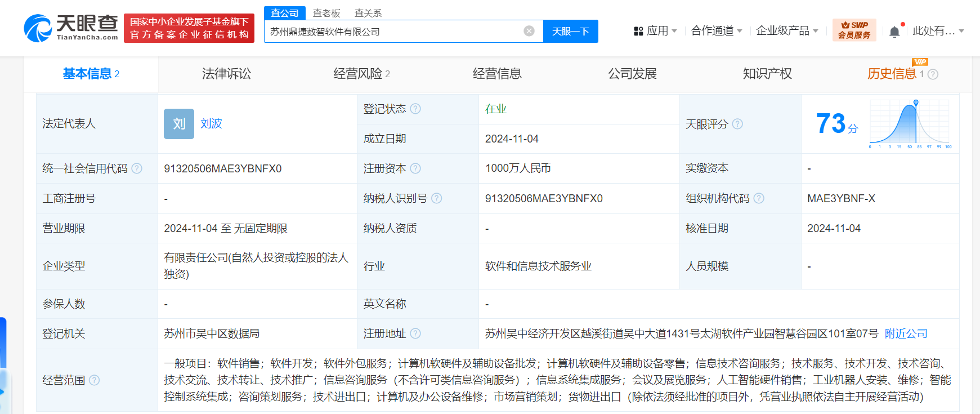Open the legal representative 刘波 link
This screenshot has width=980, height=414.
pyautogui.click(x=211, y=123)
